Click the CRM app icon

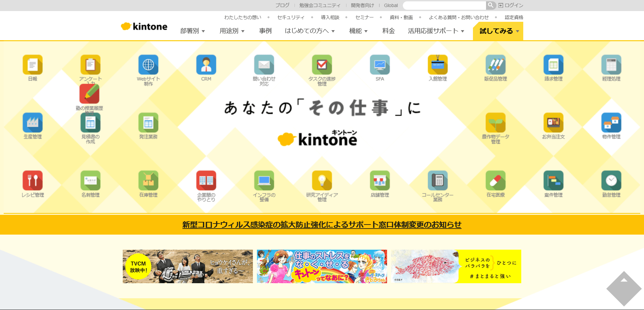click(x=206, y=65)
